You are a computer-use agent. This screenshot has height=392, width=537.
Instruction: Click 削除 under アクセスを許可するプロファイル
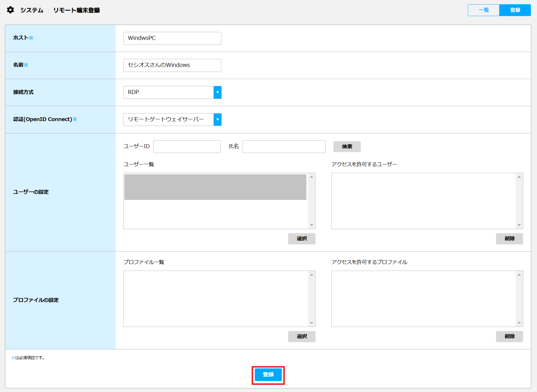509,336
